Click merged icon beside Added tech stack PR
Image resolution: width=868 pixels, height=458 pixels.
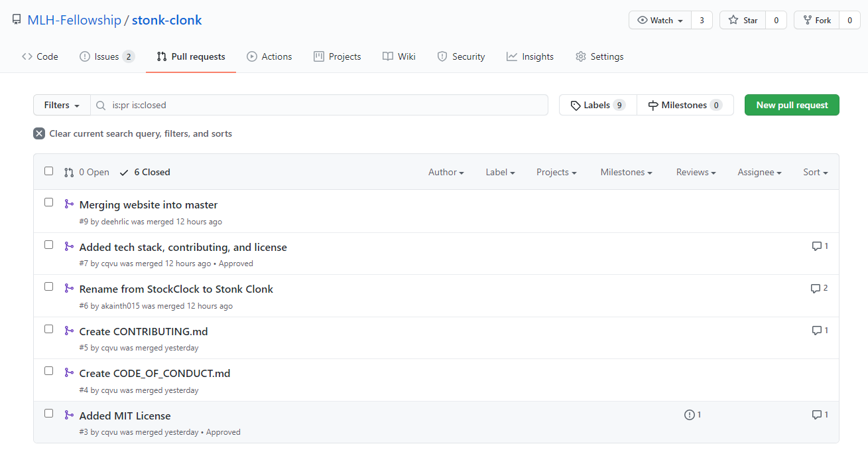tap(69, 246)
